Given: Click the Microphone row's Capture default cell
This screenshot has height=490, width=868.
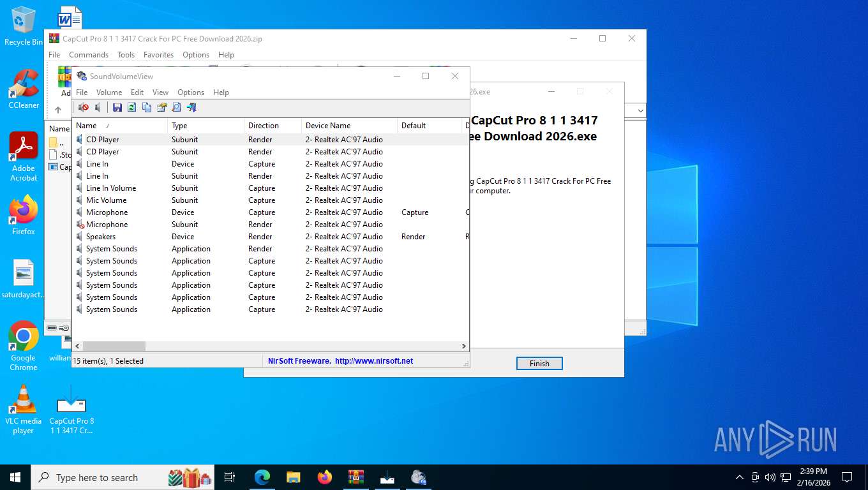Looking at the screenshot, I should pyautogui.click(x=415, y=212).
